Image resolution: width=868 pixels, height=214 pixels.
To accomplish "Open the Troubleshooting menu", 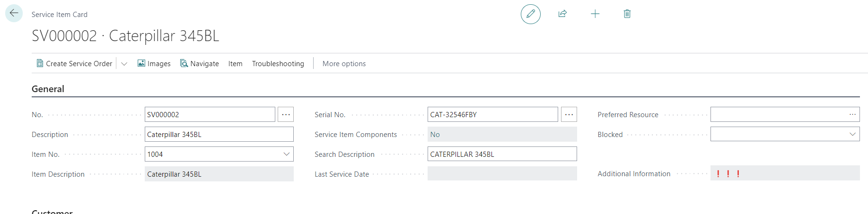I will (x=278, y=64).
